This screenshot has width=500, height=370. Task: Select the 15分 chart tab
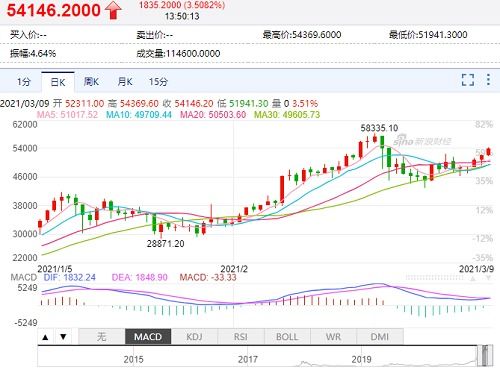(x=158, y=82)
